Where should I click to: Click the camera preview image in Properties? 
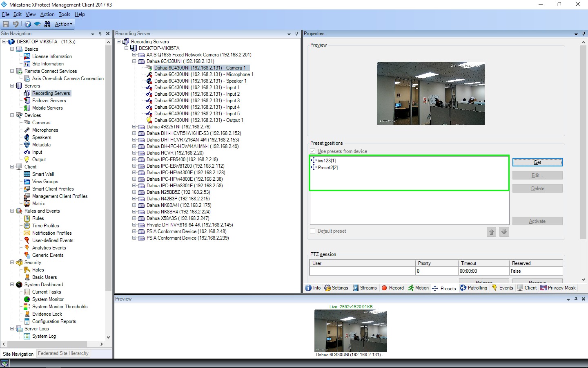coord(431,93)
